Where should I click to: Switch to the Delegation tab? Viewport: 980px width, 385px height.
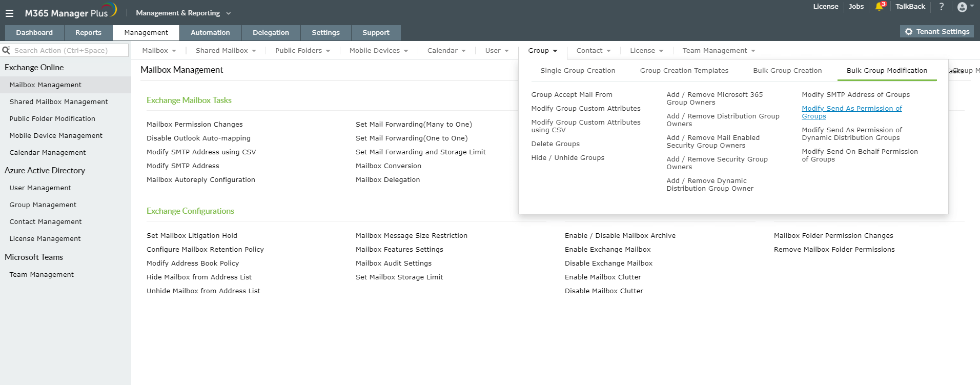[x=271, y=32]
